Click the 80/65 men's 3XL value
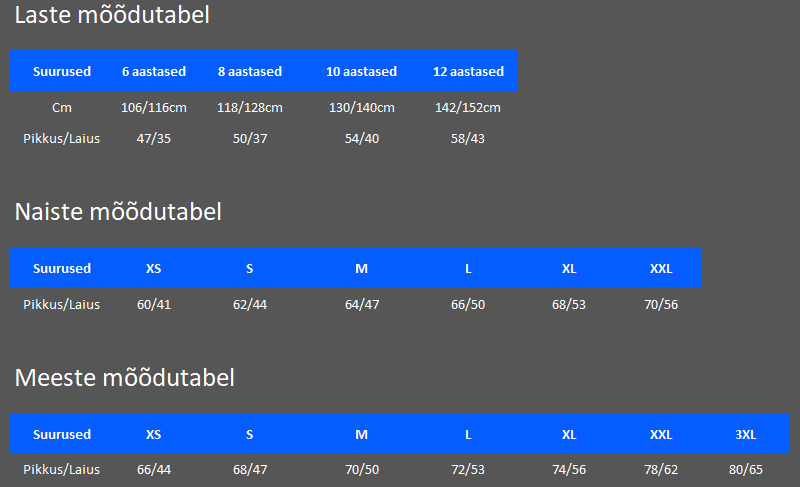The height and width of the screenshot is (487, 800). pos(745,469)
